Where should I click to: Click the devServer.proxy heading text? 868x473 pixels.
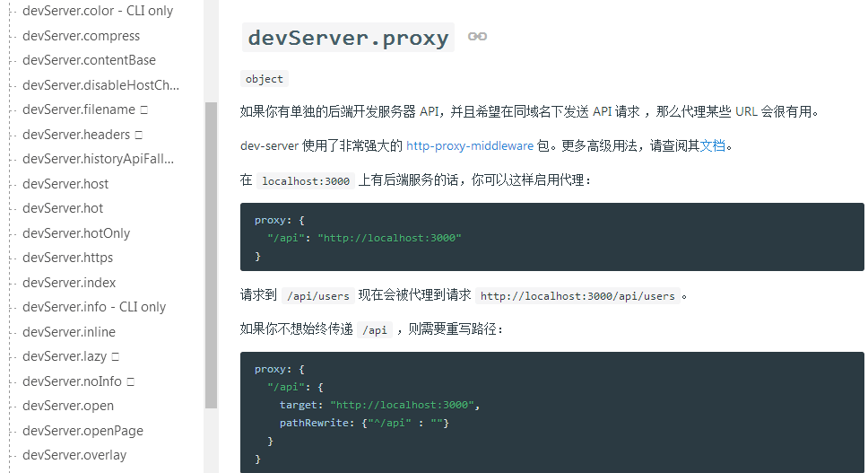(348, 38)
